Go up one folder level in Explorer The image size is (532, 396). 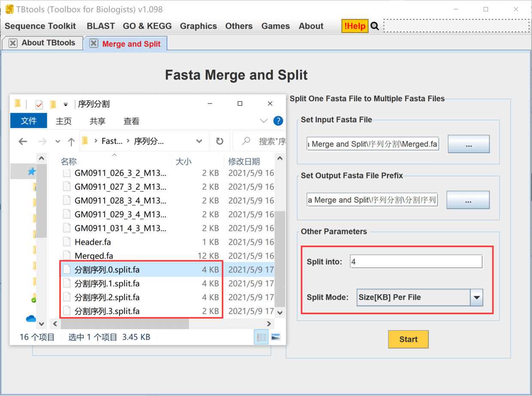[71, 141]
